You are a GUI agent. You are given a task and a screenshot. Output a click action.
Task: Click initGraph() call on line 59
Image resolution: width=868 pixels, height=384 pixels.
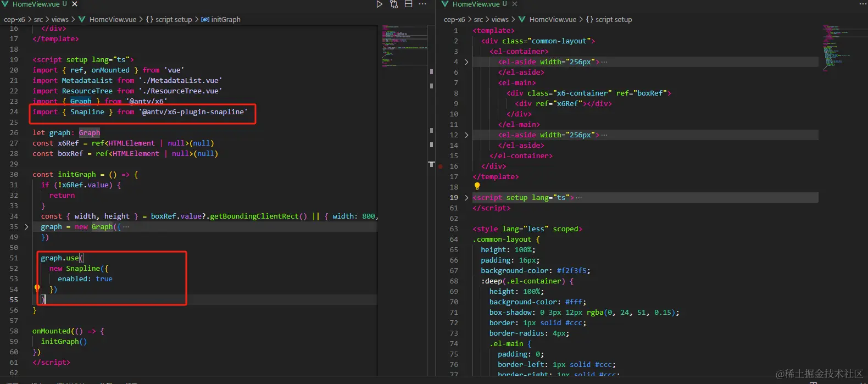(x=64, y=342)
